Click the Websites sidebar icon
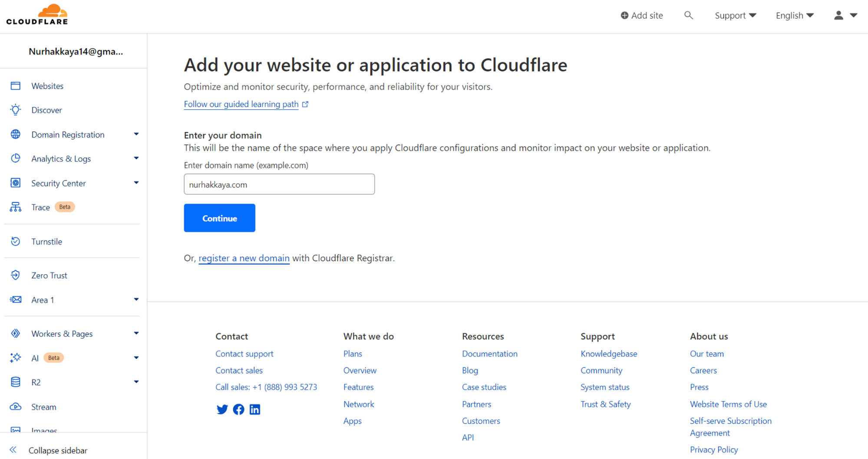Image resolution: width=868 pixels, height=459 pixels. click(x=16, y=86)
